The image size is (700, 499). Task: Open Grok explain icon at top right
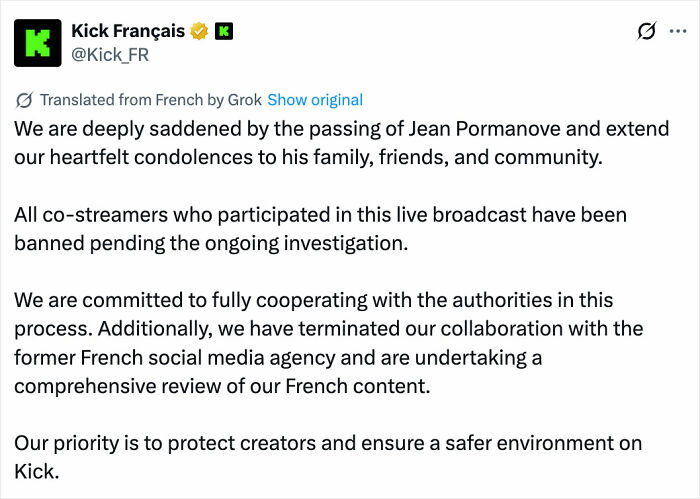[646, 31]
